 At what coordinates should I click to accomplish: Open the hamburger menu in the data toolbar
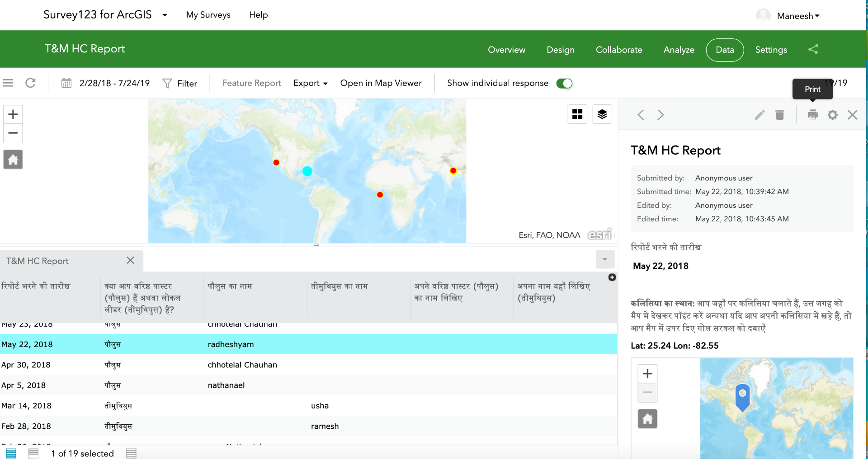[8, 83]
